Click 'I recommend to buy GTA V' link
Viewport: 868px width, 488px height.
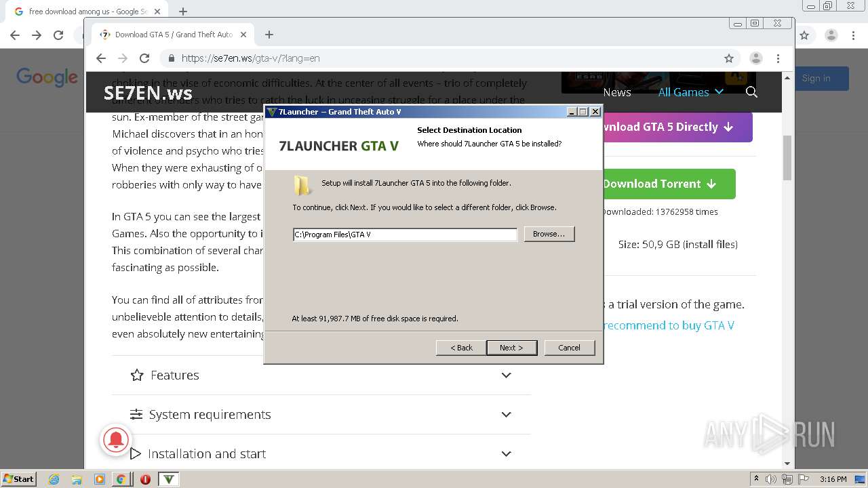[669, 325]
